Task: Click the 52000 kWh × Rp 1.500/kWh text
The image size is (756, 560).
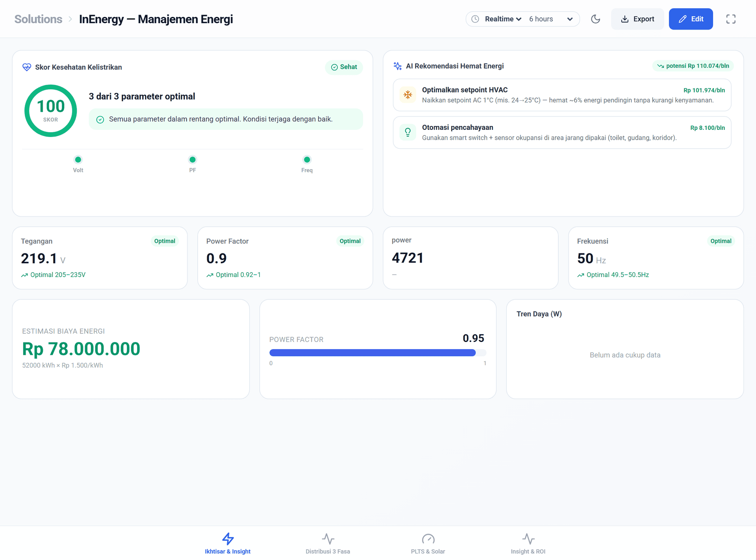Action: pos(63,365)
